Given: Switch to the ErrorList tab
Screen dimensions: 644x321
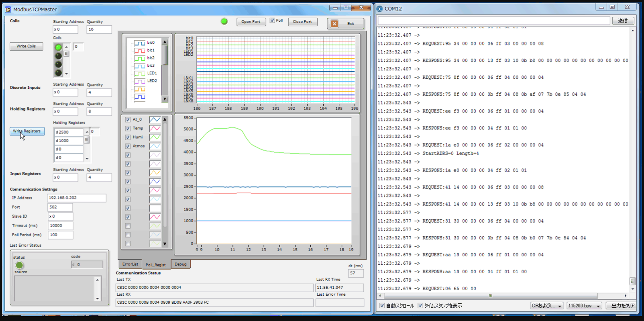Looking at the screenshot, I should tap(130, 264).
